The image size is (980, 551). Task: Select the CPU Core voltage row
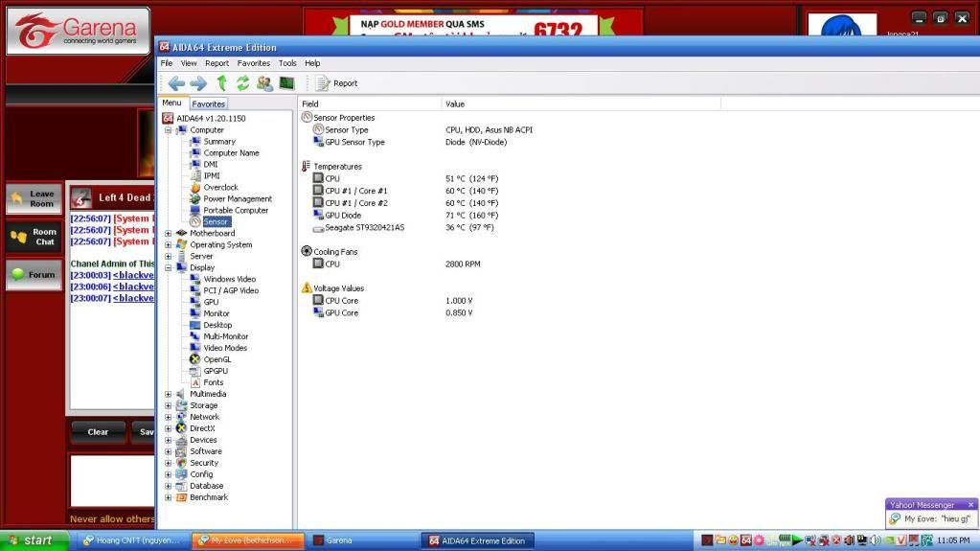click(393, 301)
